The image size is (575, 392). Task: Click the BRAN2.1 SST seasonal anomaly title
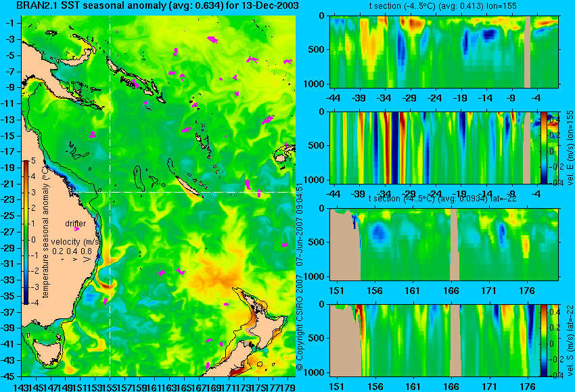(158, 5)
